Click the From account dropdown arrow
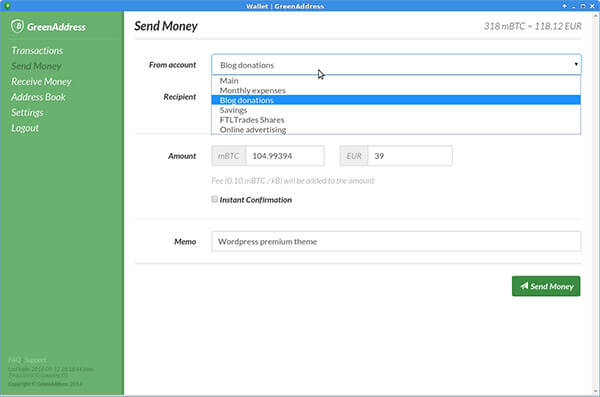This screenshot has height=397, width=600. pyautogui.click(x=576, y=64)
